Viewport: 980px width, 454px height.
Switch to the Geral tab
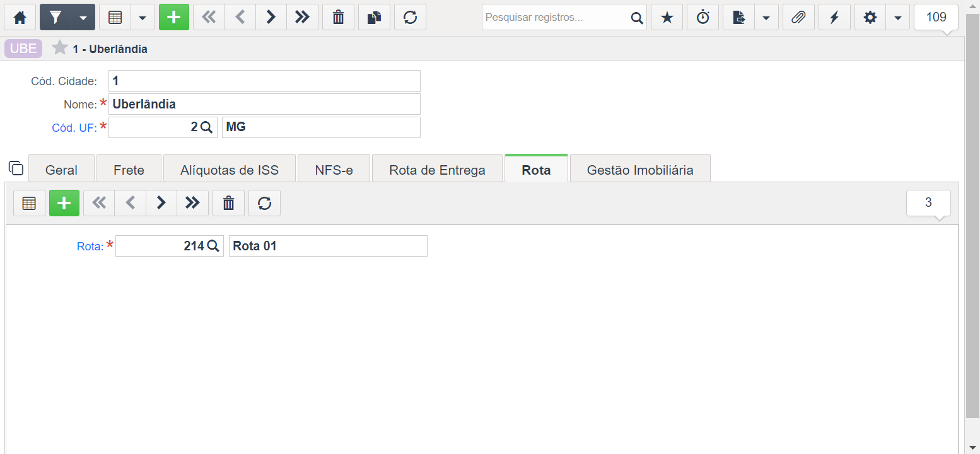tap(62, 170)
